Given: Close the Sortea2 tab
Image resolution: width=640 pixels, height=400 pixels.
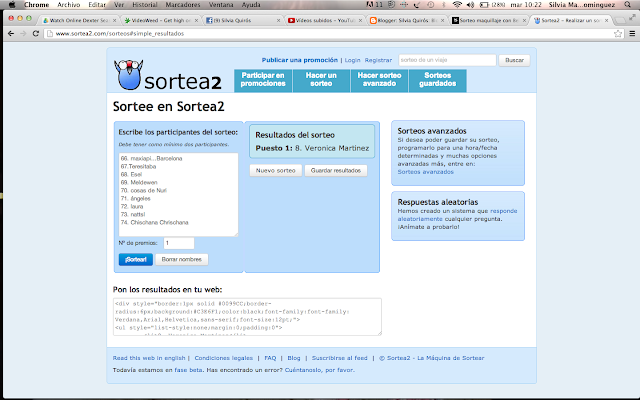Looking at the screenshot, I should point(606,20).
